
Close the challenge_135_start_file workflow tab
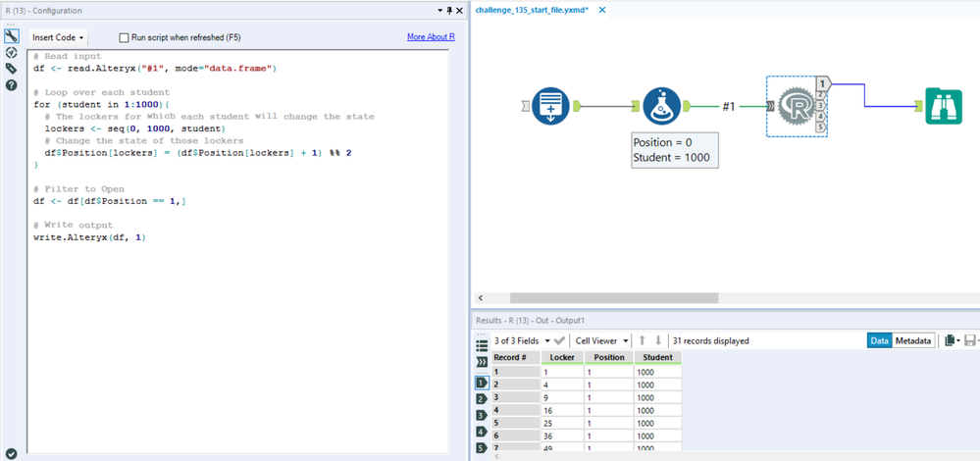click(602, 10)
